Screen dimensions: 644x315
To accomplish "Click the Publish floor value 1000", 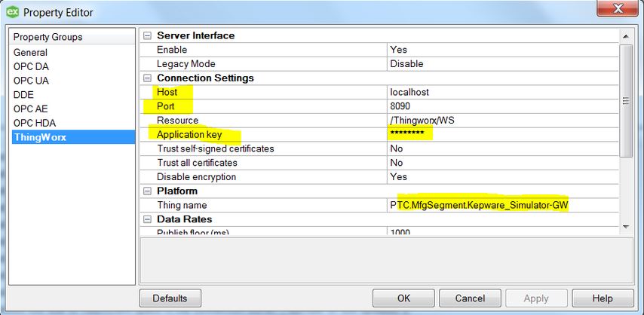I will [x=503, y=231].
